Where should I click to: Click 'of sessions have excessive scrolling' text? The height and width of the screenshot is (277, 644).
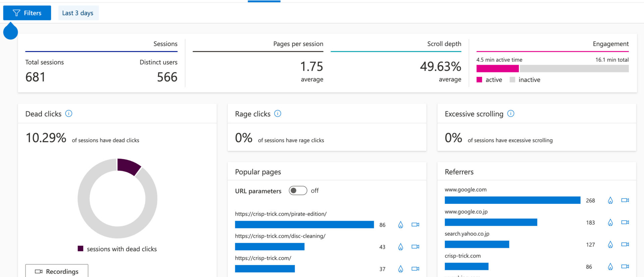point(510,140)
